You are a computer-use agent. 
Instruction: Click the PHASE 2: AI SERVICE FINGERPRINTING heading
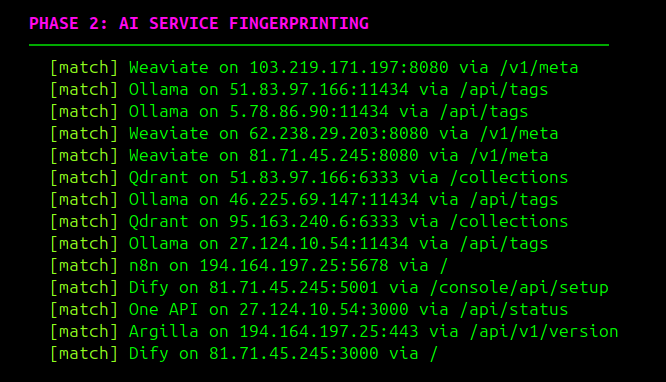click(199, 23)
